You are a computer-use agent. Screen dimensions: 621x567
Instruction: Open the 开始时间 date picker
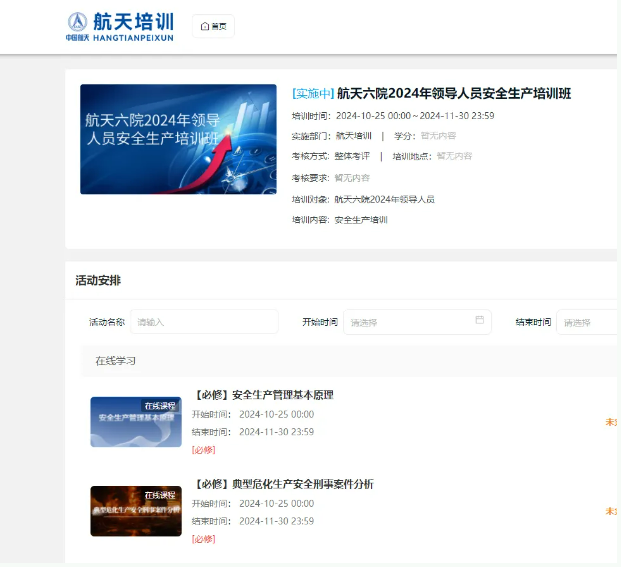click(x=417, y=322)
